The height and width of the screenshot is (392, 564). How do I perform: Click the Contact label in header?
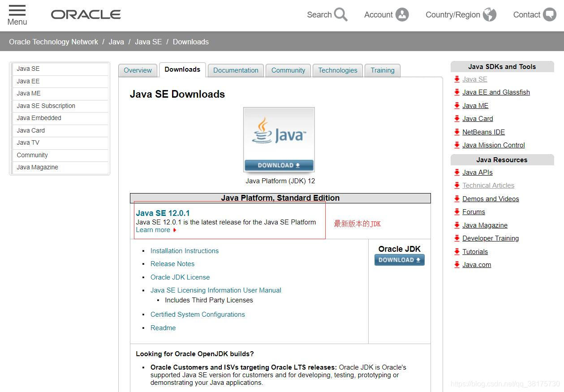click(x=526, y=15)
